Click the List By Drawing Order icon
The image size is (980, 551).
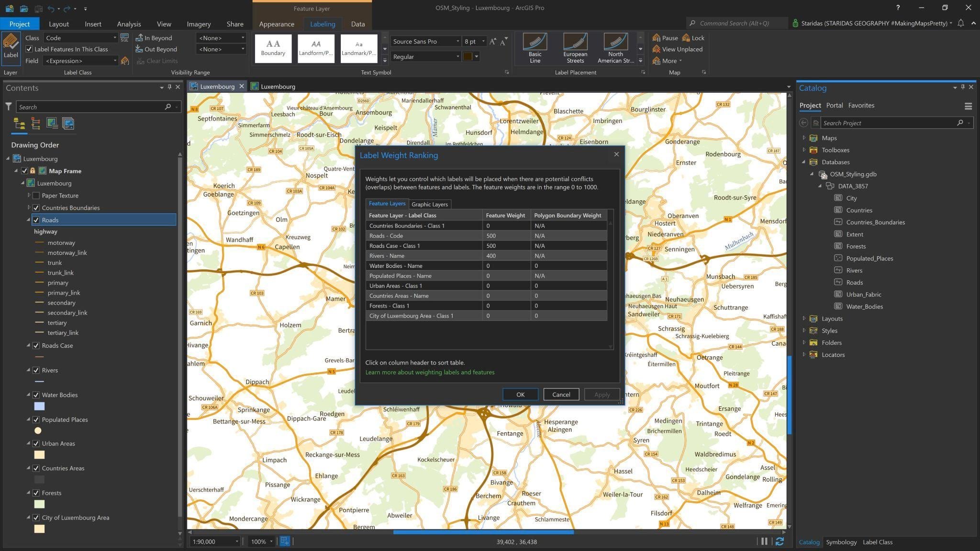pos(19,123)
